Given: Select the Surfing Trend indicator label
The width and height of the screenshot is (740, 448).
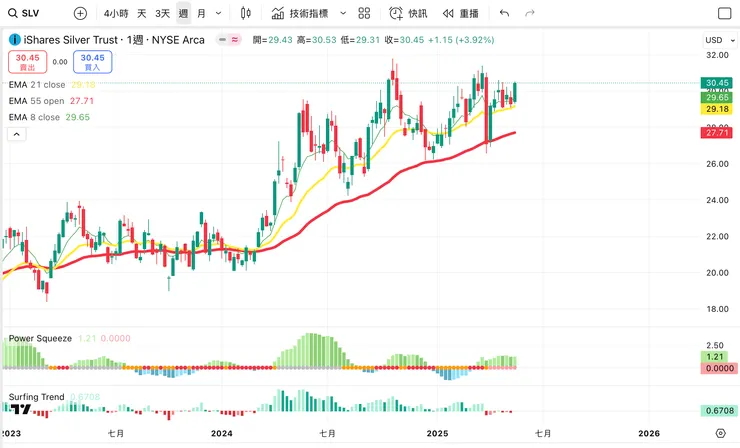Looking at the screenshot, I should pyautogui.click(x=36, y=397).
